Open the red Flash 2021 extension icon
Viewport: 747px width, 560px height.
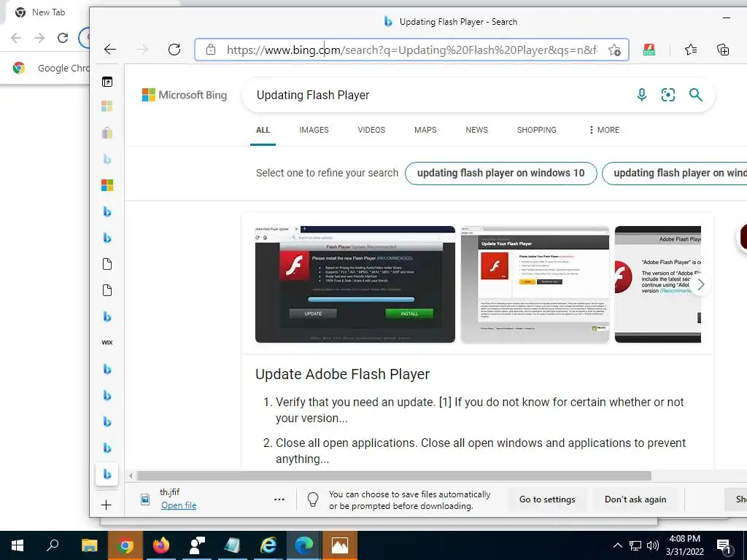[649, 50]
